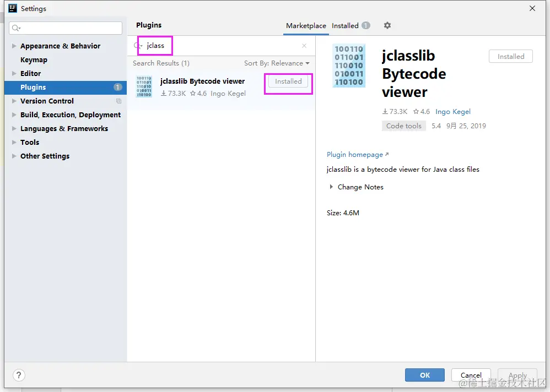Click the 4.6 star rating in details
The height and width of the screenshot is (392, 550).
tap(422, 112)
